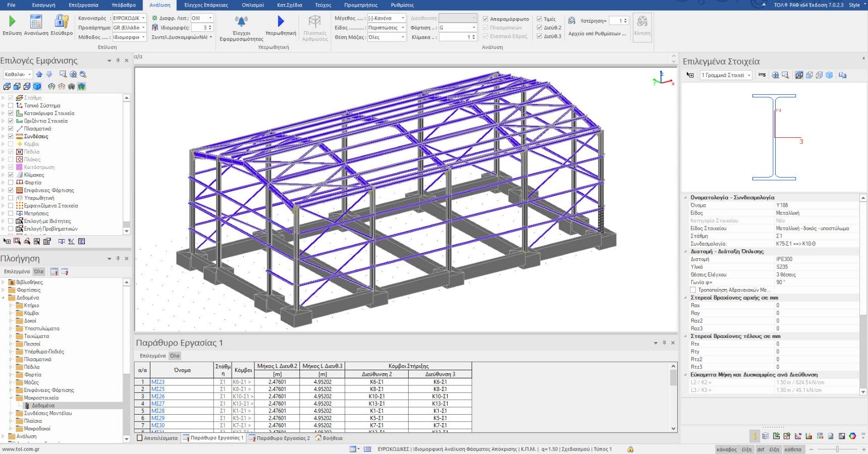Expand the Υποστυλώματα tree folder
Image resolution: width=868 pixels, height=454 pixels.
click(11, 328)
